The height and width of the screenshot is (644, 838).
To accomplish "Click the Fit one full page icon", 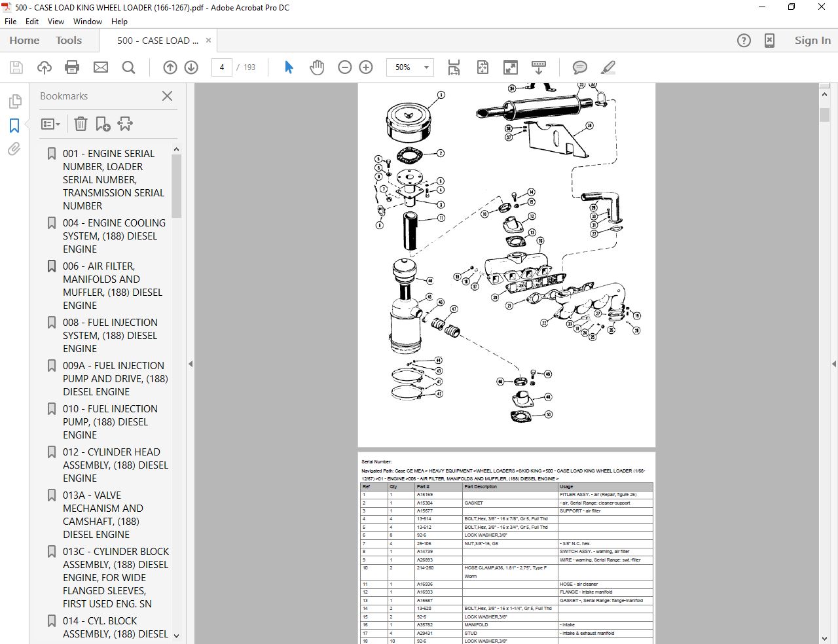I will click(483, 67).
